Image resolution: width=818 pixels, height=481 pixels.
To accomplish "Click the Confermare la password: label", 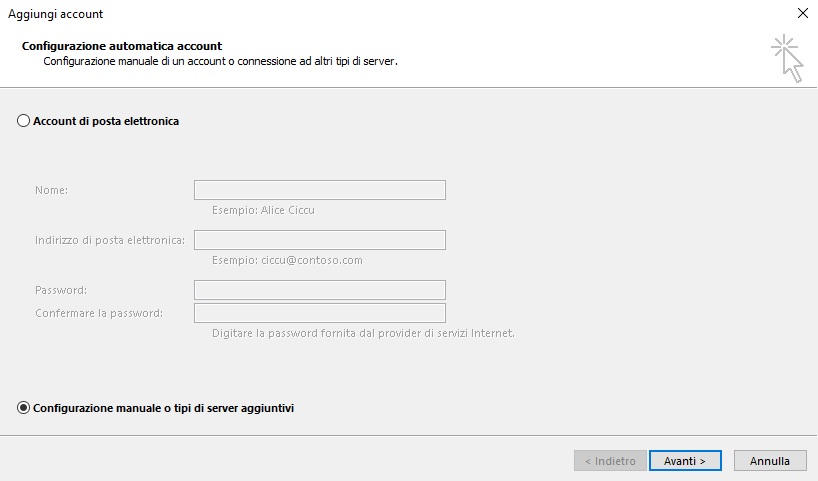I will [99, 314].
